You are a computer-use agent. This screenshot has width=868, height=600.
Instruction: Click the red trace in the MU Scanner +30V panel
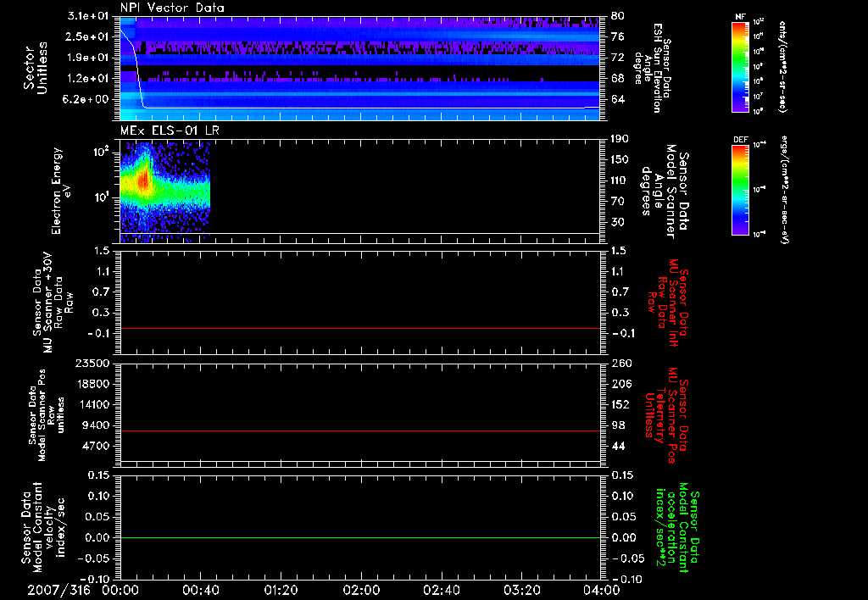[x=359, y=328]
